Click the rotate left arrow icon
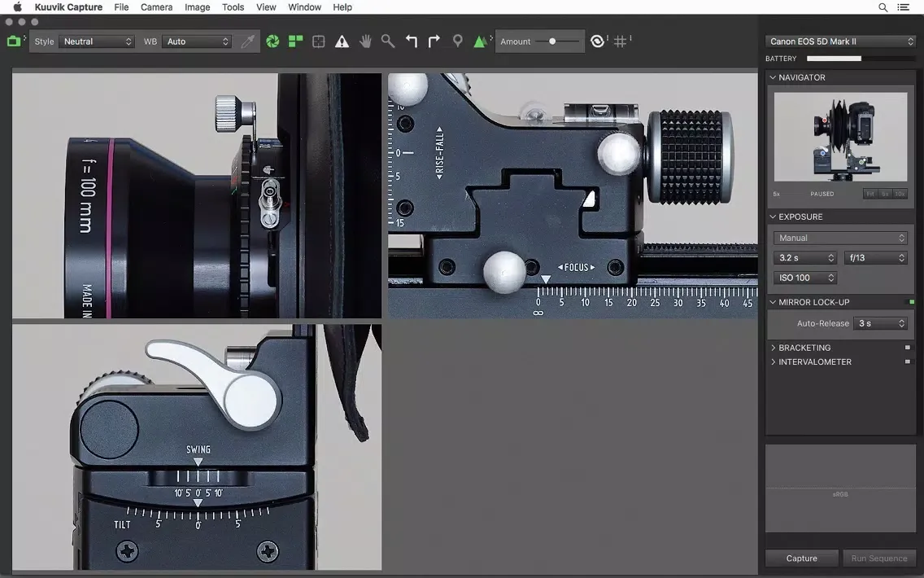The image size is (924, 578). [x=412, y=42]
